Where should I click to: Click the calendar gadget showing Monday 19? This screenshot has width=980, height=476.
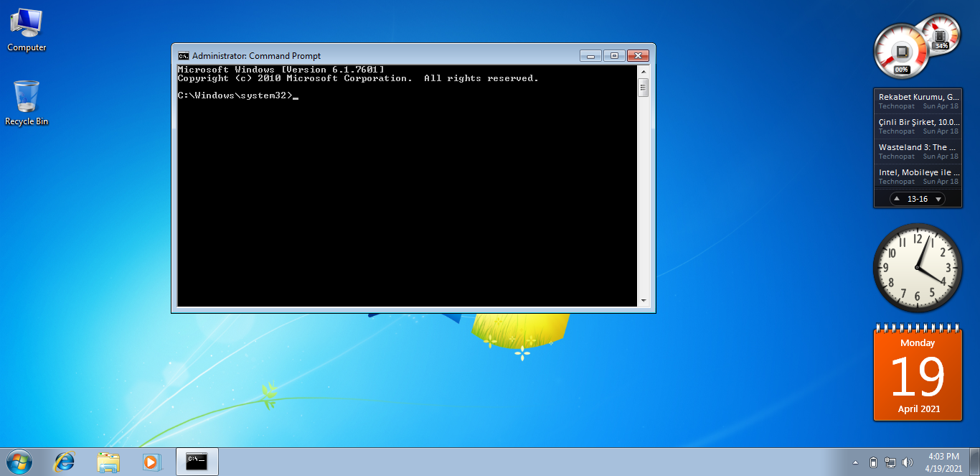point(918,373)
